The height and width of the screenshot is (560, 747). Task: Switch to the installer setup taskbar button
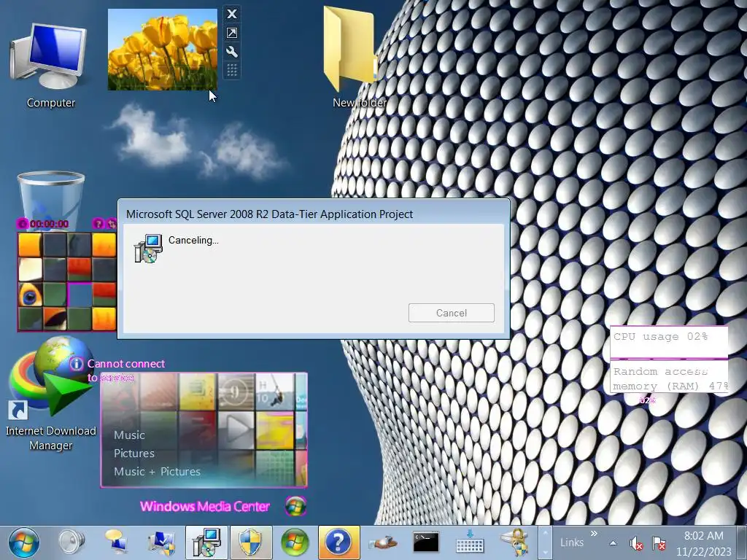[x=206, y=542]
